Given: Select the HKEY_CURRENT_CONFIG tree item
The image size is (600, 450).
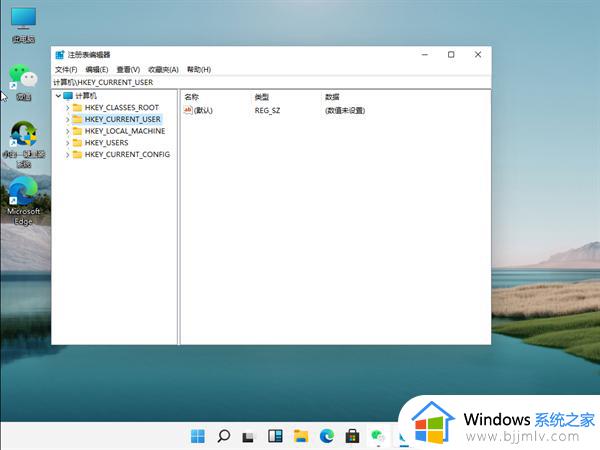Looking at the screenshot, I should click(x=127, y=155).
